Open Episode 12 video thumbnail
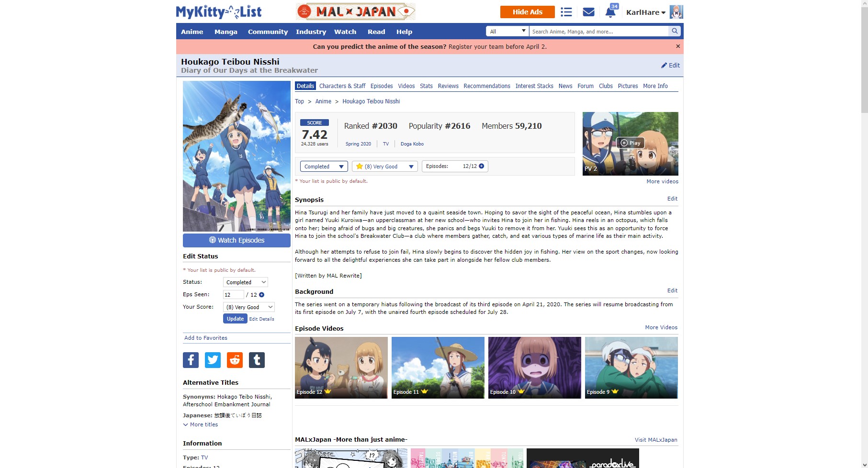 pos(341,368)
